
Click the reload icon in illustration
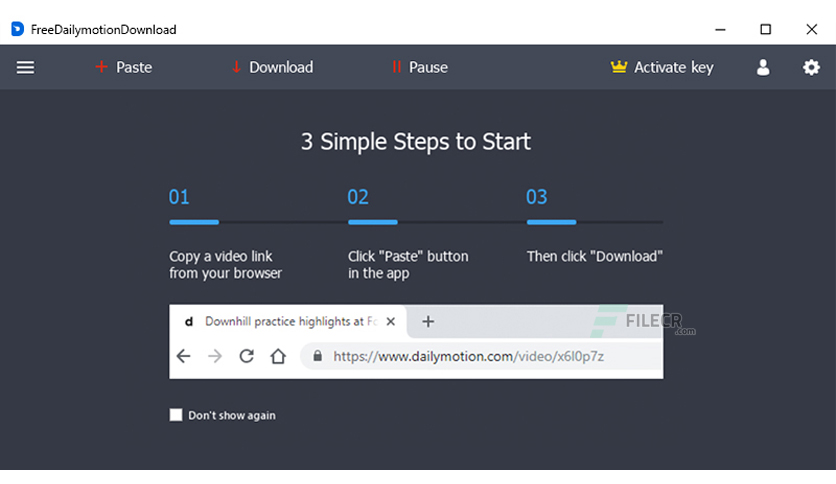246,356
